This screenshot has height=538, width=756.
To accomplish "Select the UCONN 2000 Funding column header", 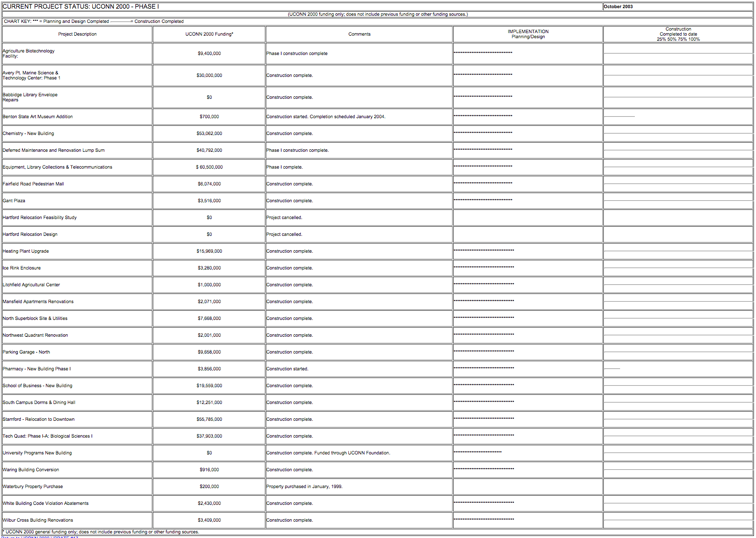I will coord(209,34).
